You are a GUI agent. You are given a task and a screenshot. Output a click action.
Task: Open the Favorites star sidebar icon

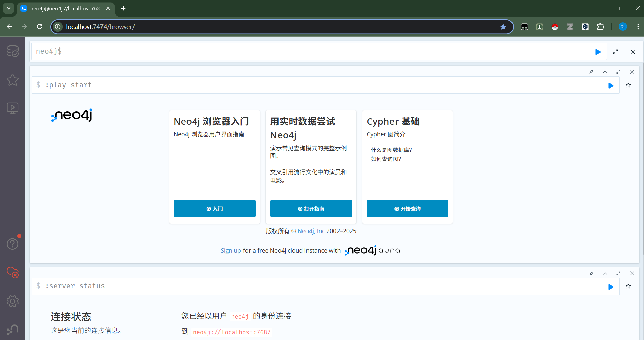[12, 80]
